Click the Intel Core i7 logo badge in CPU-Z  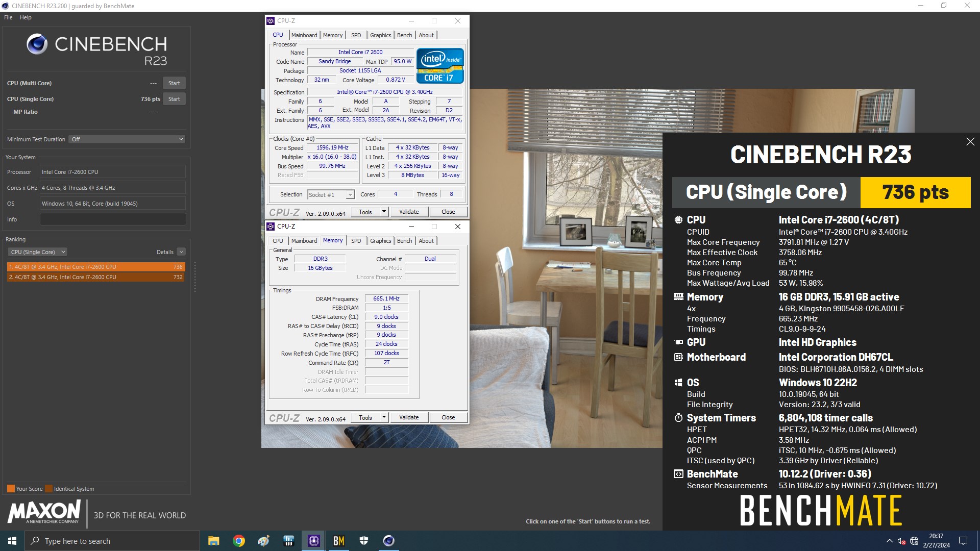coord(440,66)
